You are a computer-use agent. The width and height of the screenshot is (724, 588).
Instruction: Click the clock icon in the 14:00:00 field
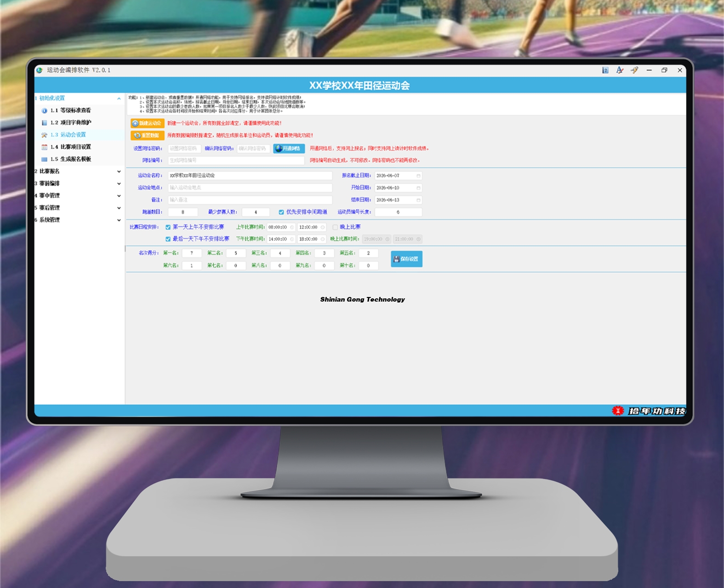(x=292, y=239)
